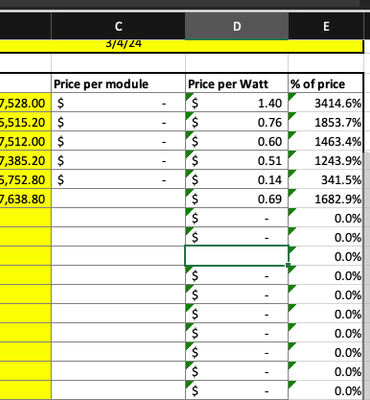Image resolution: width=370 pixels, height=400 pixels.
Task: Select the 'Price per module' header cell
Action: click(x=118, y=84)
